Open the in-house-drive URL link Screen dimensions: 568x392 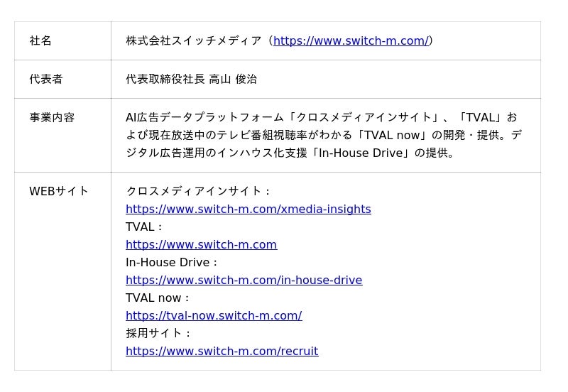[x=244, y=281]
